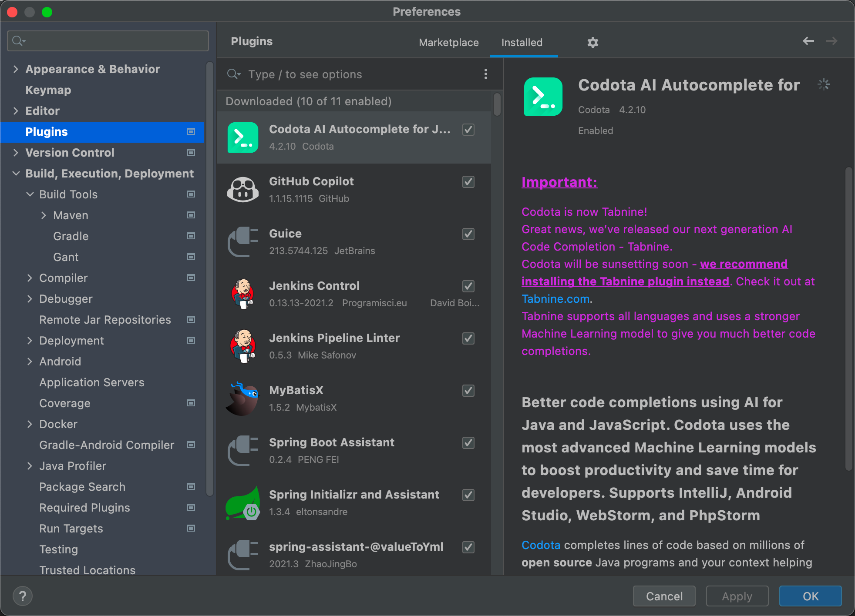Viewport: 855px width, 616px height.
Task: Click the Jenkins Control plugin icon
Action: coord(242,294)
